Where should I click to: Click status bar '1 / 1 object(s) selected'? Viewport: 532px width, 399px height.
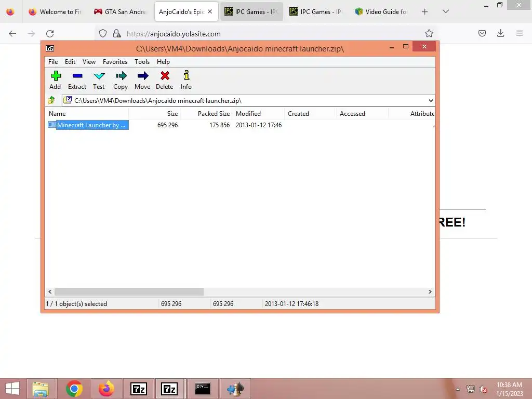[76, 303]
